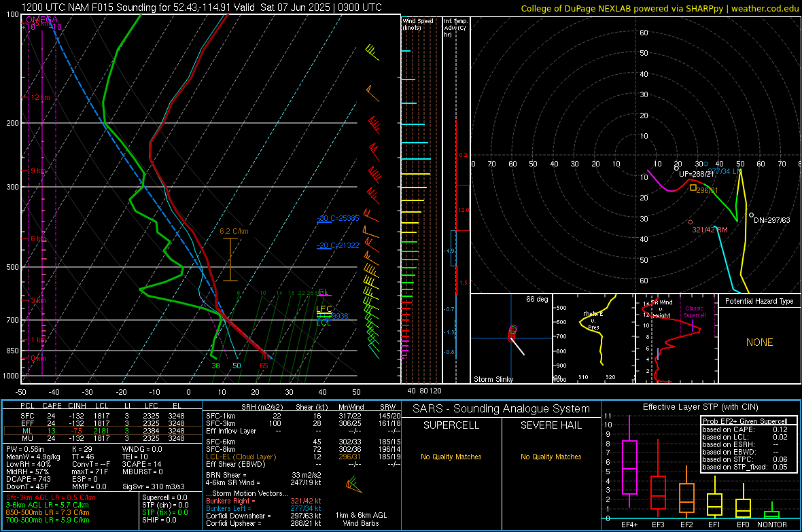Image resolution: width=802 pixels, height=532 pixels.
Task: Click the red Bunkers right-mover circle on hodograph
Action: (x=691, y=222)
